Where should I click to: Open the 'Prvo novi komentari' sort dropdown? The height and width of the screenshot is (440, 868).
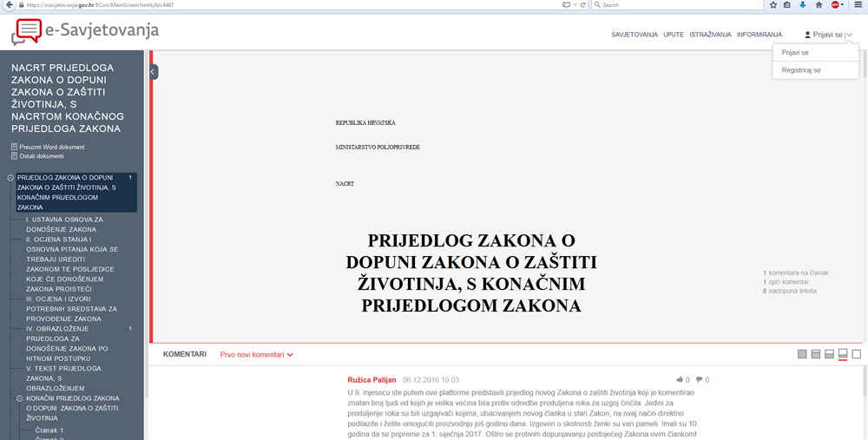256,355
